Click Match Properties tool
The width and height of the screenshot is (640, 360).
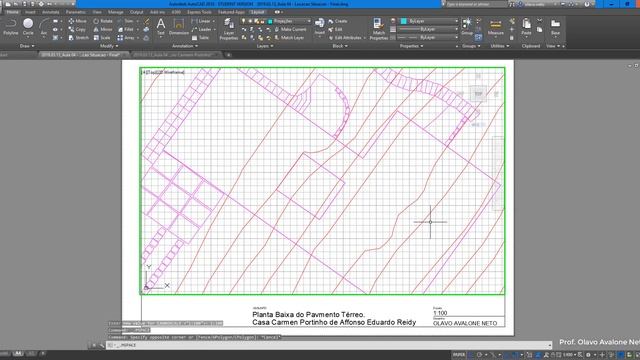coord(378,29)
